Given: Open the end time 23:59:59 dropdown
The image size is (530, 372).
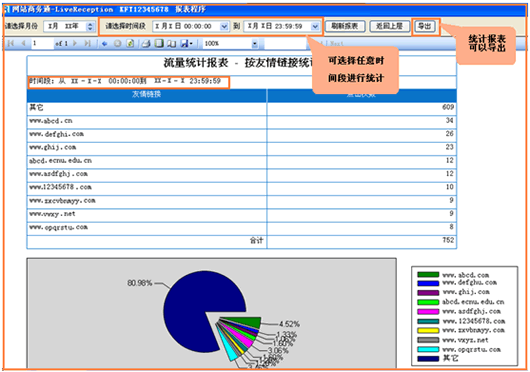Looking at the screenshot, I should [315, 26].
